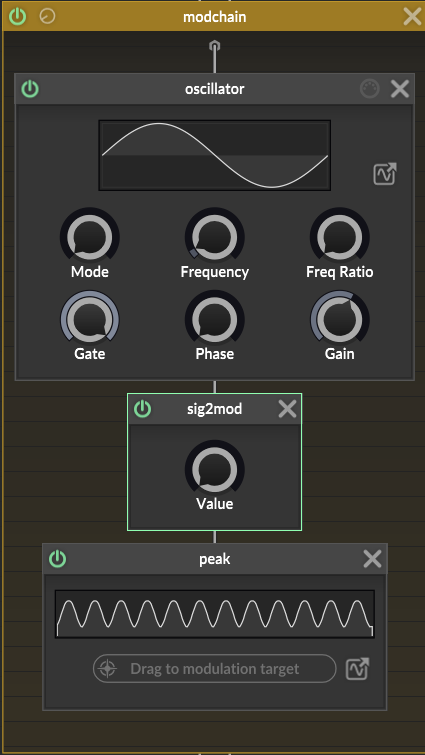Toggle the modchain power button

[x=18, y=16]
